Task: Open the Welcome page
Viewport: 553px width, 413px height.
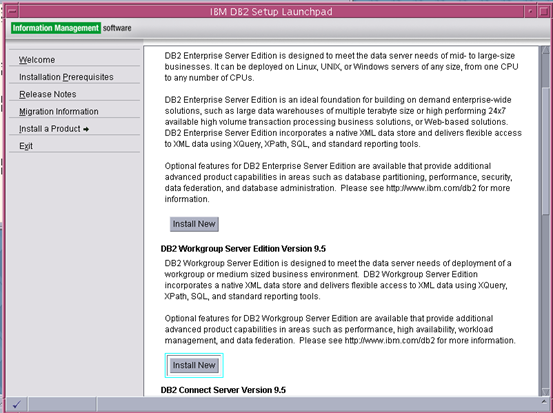Action: (37, 60)
